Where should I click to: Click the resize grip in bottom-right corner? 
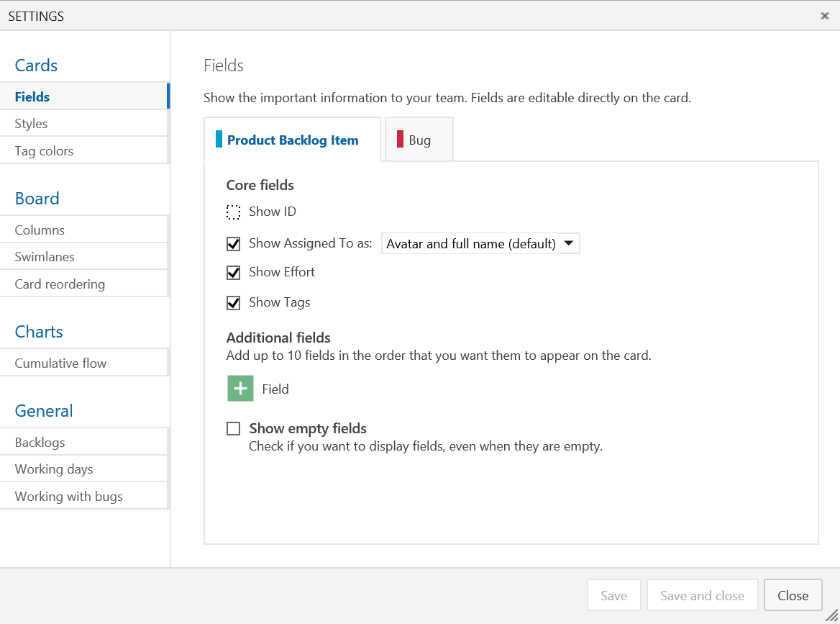pyautogui.click(x=832, y=616)
